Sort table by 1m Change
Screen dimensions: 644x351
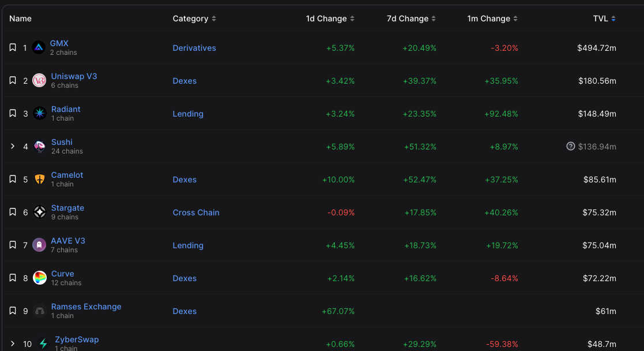click(x=492, y=18)
